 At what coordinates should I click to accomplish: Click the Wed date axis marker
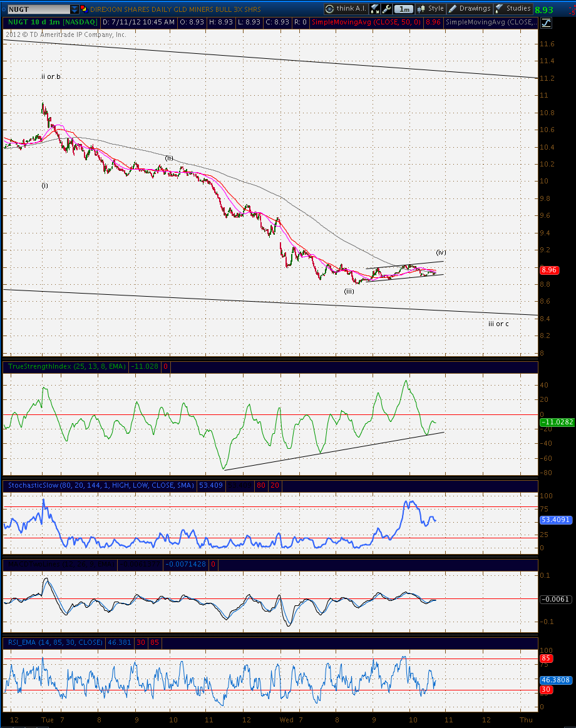[286, 720]
